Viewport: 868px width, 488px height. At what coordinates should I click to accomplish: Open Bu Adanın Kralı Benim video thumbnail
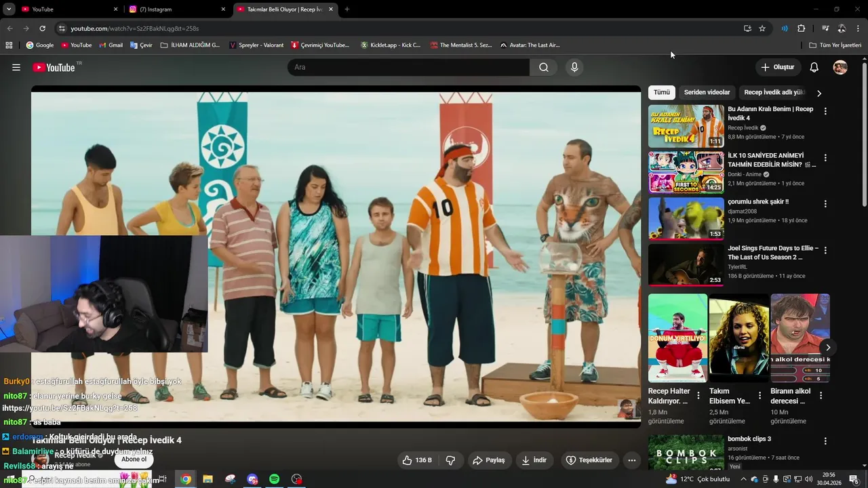(x=686, y=126)
